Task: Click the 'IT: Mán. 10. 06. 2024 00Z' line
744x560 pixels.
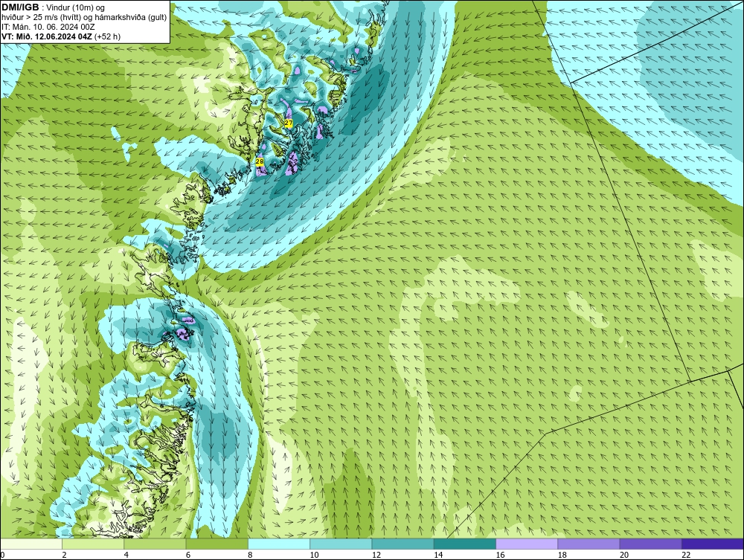Action: [48, 27]
